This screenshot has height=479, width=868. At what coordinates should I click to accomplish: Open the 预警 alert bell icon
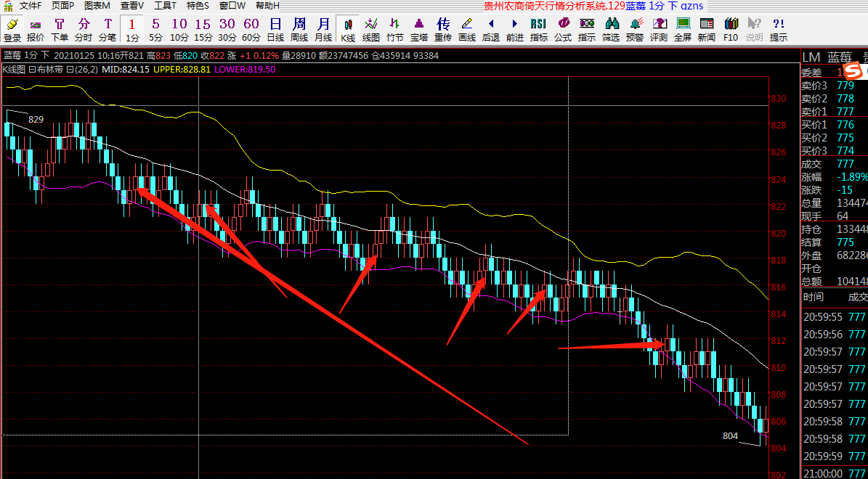[635, 30]
